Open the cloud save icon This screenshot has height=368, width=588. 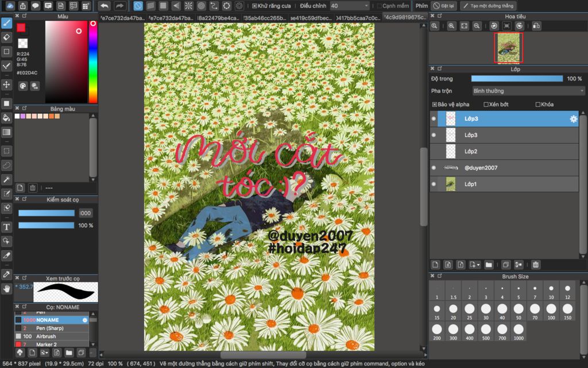click(10, 6)
